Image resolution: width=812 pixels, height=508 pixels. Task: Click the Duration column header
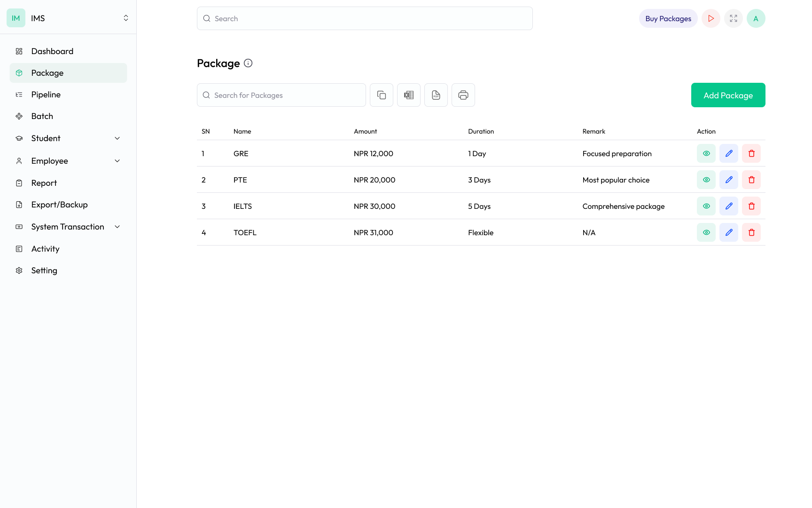click(481, 131)
